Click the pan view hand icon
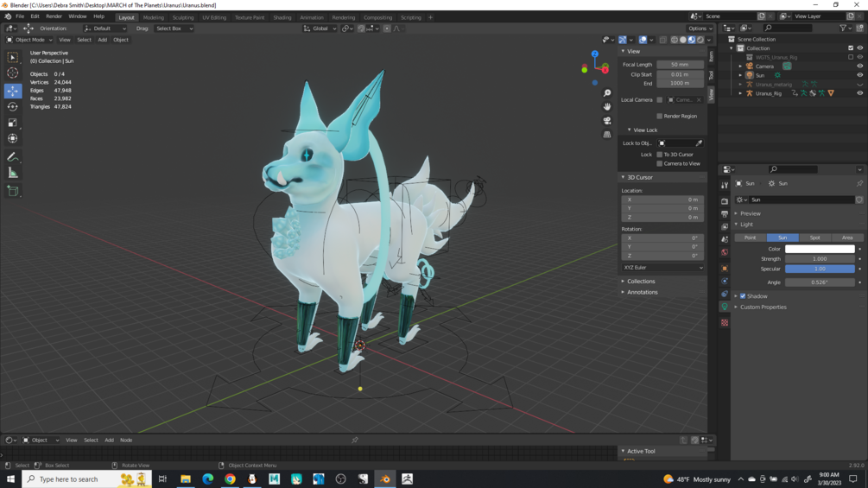 (607, 107)
